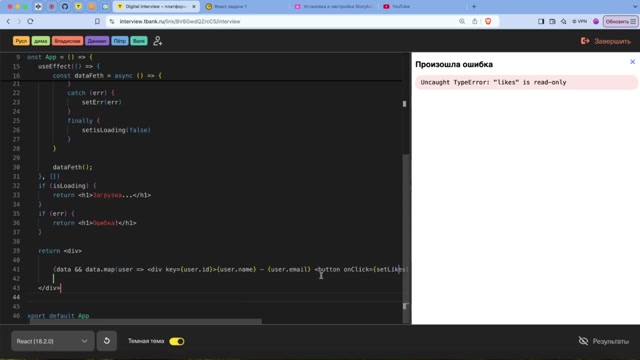
Task: Click the VPN button in toolbar
Action: pyautogui.click(x=579, y=21)
